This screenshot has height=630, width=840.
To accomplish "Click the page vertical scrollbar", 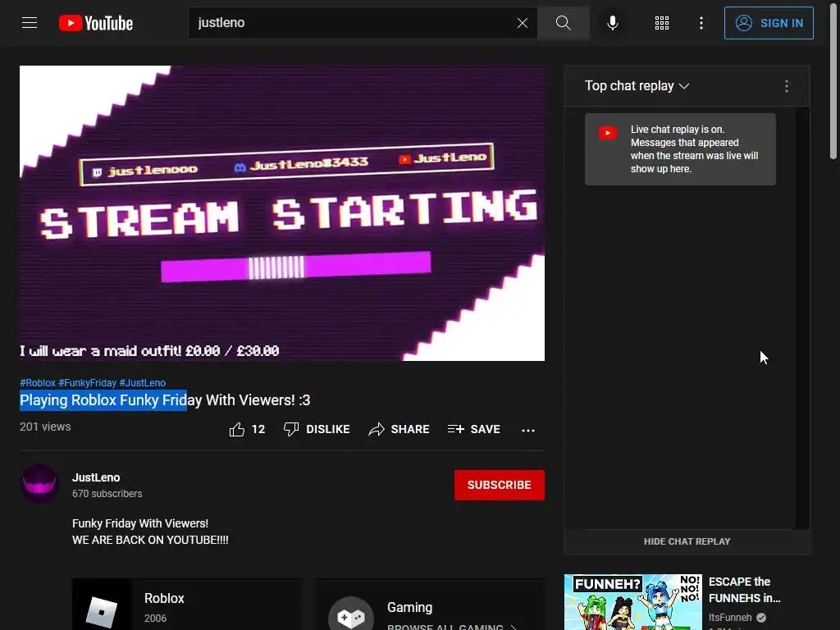I will click(x=833, y=80).
